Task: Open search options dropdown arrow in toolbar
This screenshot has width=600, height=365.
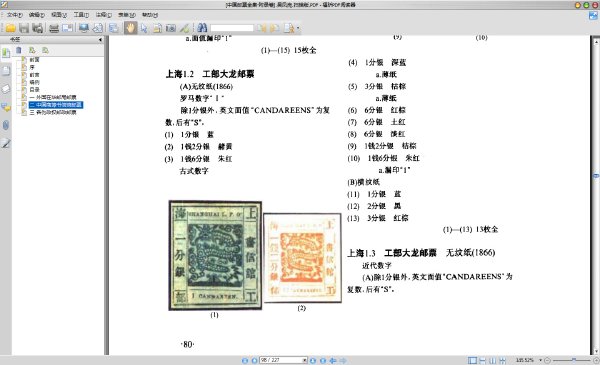Action: (298, 28)
